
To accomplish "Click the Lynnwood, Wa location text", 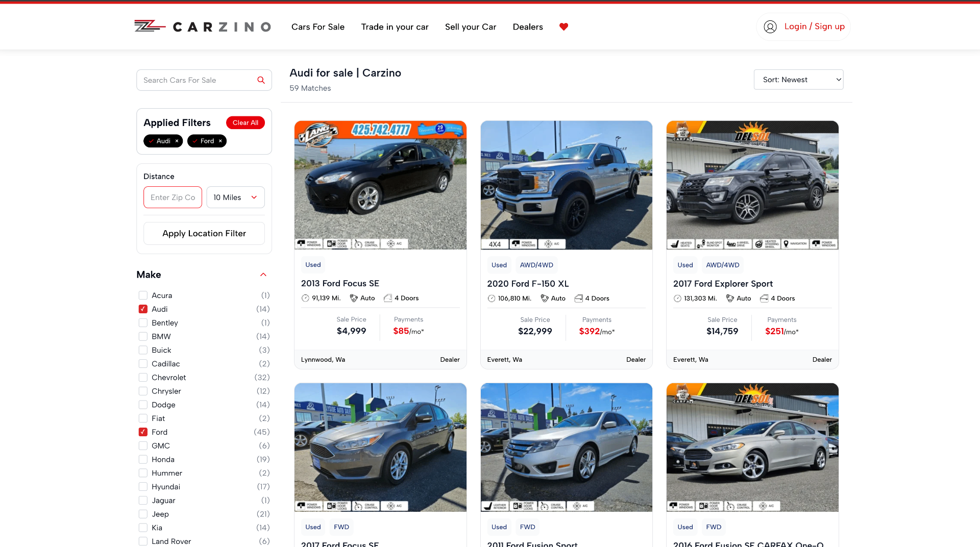I will (323, 360).
